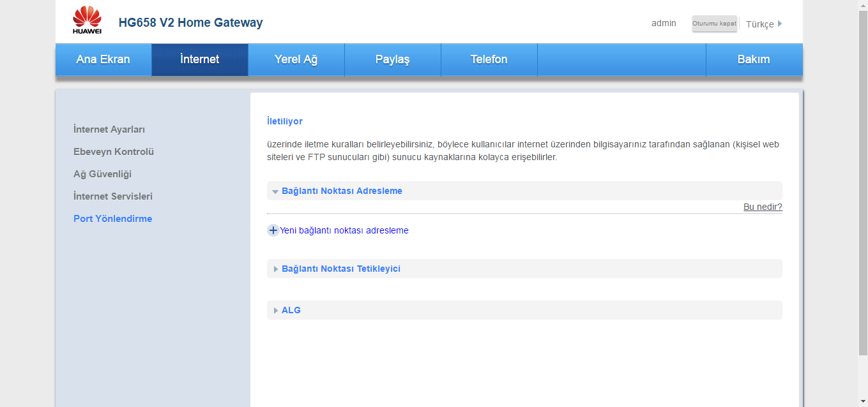Open İnternet Ayarları in sidebar

coord(109,129)
